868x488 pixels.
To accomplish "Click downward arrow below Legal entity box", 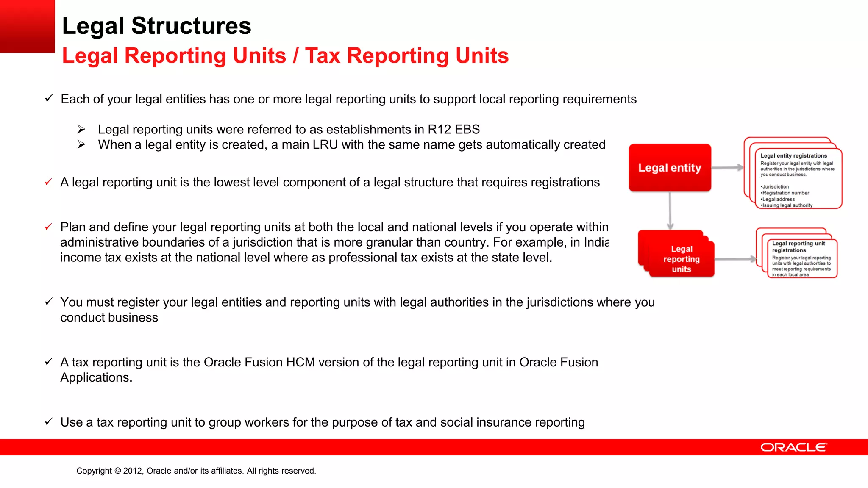I will (x=670, y=211).
